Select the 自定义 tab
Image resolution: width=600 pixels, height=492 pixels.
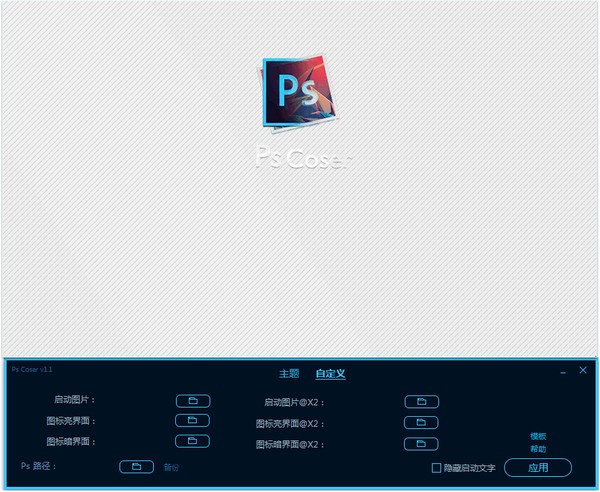coord(330,374)
